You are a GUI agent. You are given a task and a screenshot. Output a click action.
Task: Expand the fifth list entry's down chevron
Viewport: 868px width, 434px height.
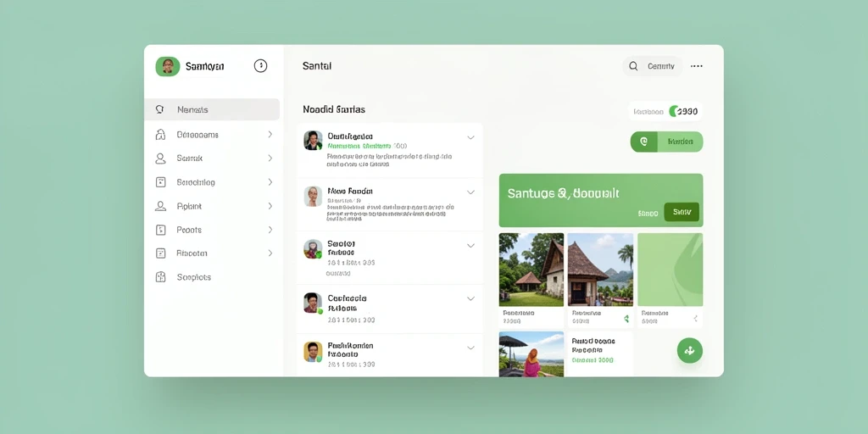(470, 348)
